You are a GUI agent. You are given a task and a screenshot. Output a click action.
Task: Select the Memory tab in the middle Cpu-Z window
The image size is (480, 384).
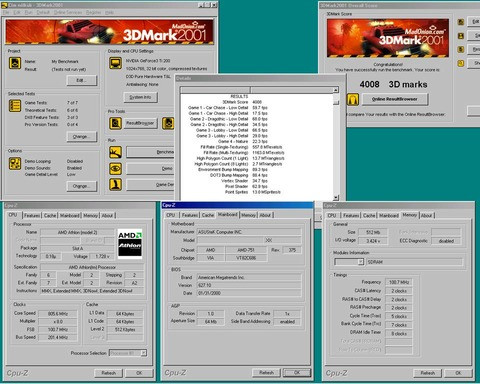coord(248,215)
